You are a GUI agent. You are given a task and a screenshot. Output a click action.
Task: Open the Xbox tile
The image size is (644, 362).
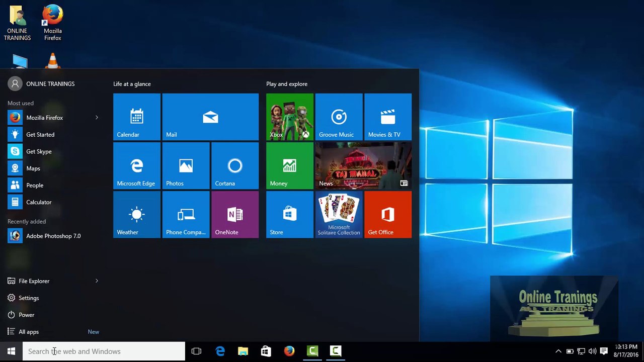(290, 117)
